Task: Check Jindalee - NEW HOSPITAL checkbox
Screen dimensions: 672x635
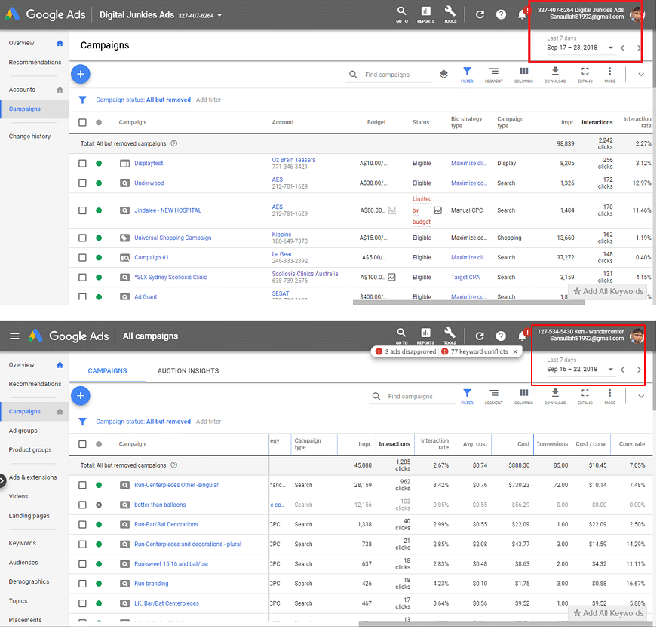Action: 82,210
